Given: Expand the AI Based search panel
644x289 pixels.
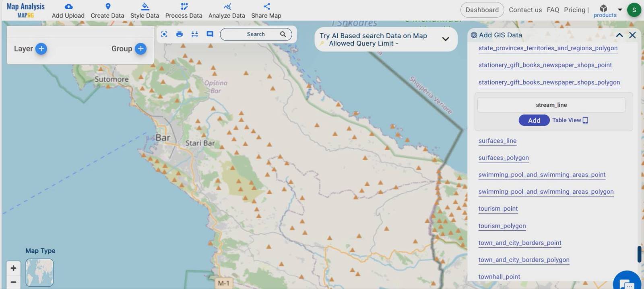Looking at the screenshot, I should [446, 39].
